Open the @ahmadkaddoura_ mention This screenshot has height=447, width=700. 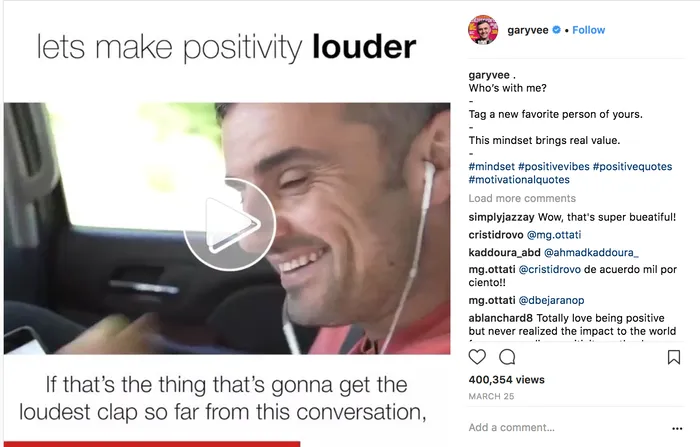(x=591, y=253)
